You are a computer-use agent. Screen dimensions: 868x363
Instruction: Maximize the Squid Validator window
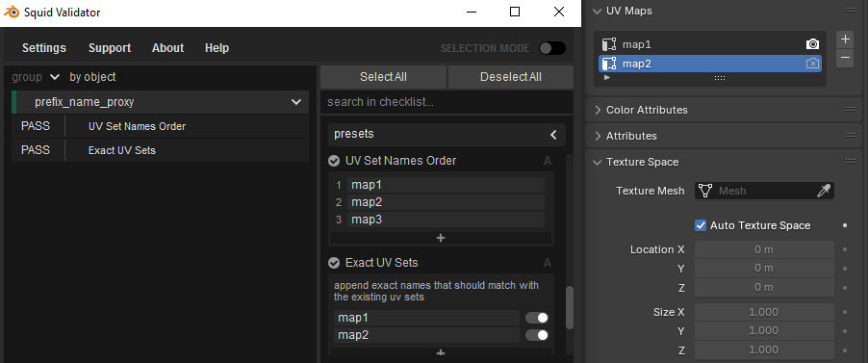point(515,12)
